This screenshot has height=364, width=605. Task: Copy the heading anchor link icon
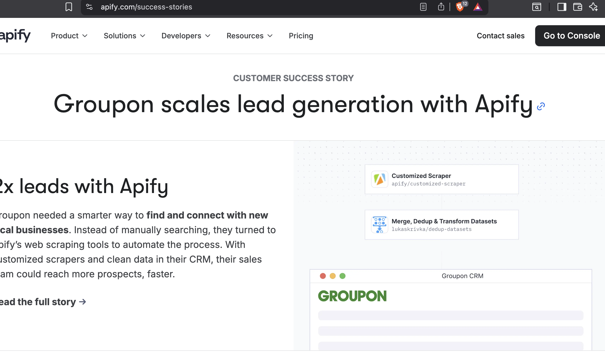point(541,106)
